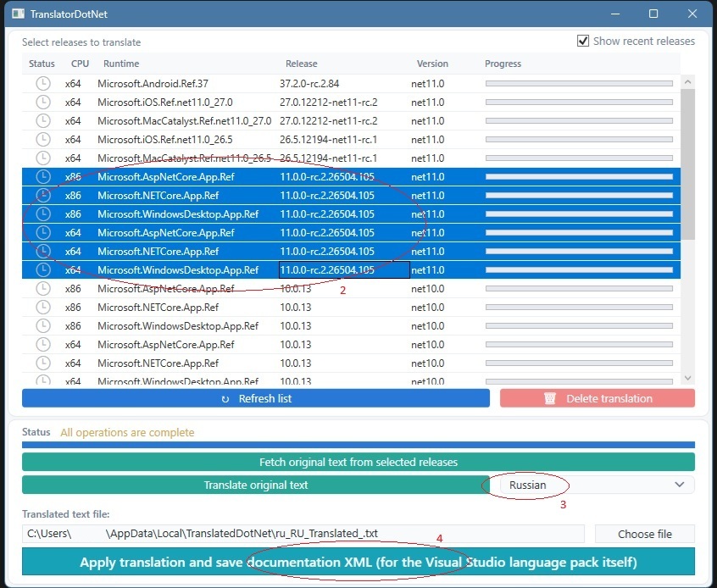
Task: Click the clock icon beside Microsoft.iOS.Ref.net11.0_27.0
Action: (43, 102)
